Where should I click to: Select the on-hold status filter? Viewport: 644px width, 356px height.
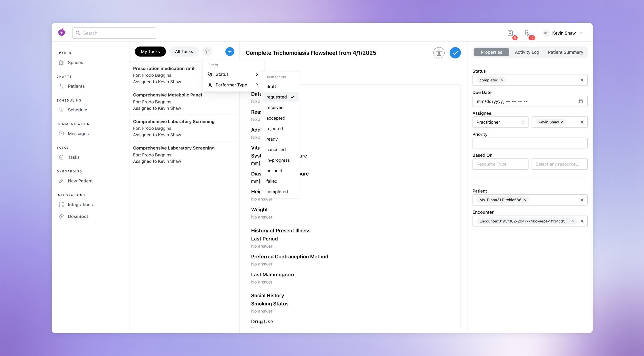coord(281,170)
